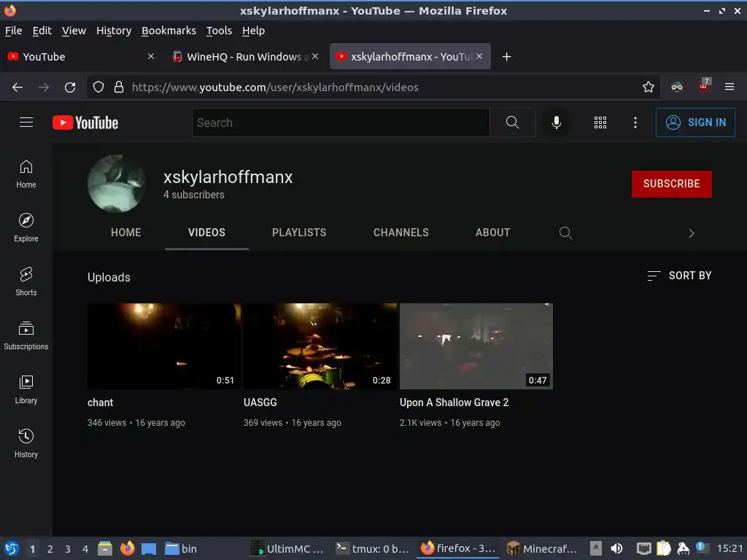Focus the YouTube Search field

341,122
